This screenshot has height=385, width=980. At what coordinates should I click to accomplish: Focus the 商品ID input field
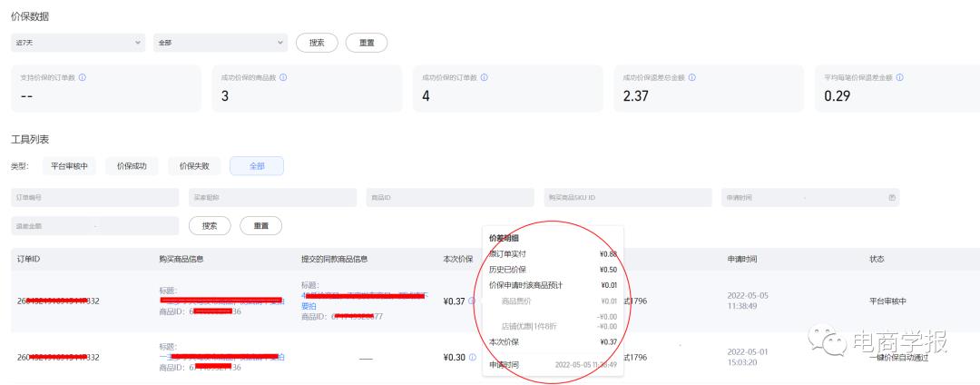click(x=450, y=198)
